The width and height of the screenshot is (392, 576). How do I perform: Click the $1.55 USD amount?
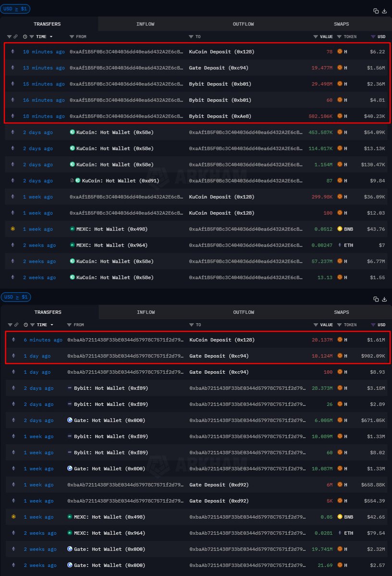point(377,277)
